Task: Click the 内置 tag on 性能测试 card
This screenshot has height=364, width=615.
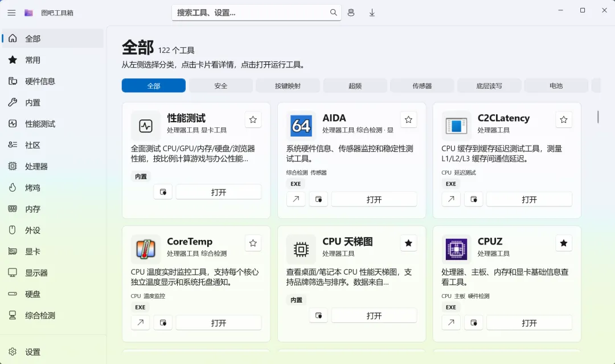Action: click(141, 177)
